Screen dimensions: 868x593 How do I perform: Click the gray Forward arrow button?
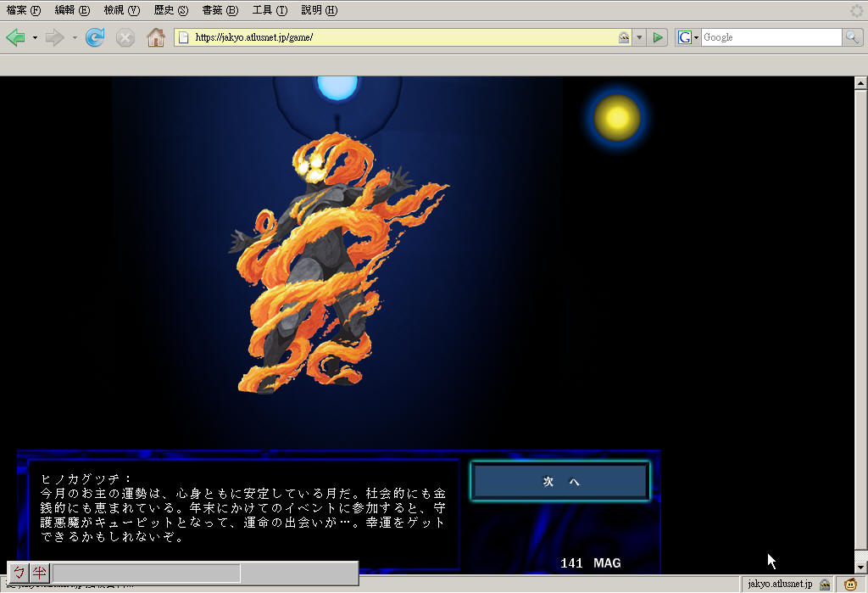click(55, 37)
